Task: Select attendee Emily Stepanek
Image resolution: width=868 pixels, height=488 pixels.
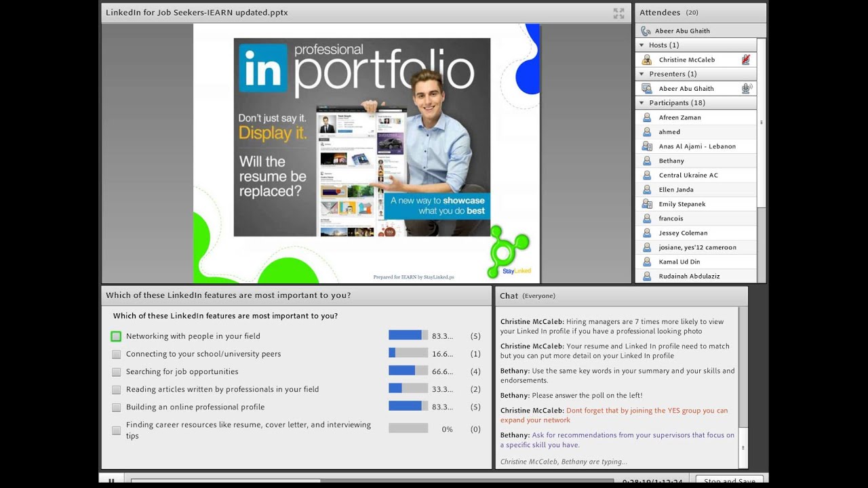Action: click(696, 204)
